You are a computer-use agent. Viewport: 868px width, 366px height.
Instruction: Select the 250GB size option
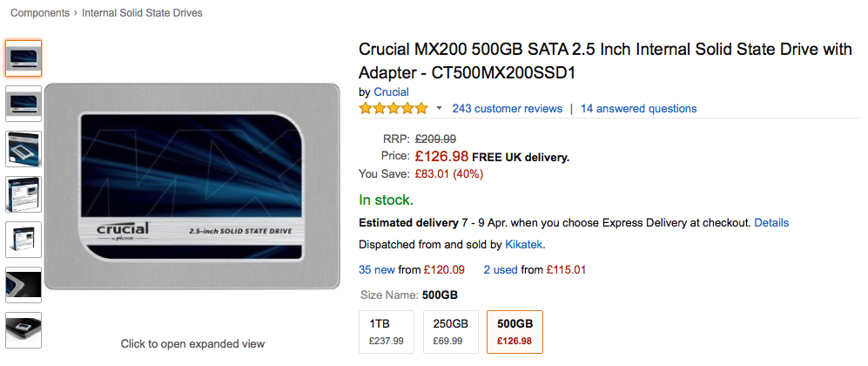[450, 332]
